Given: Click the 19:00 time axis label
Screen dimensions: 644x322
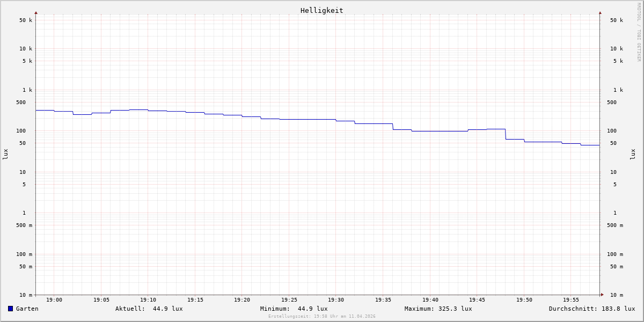Looking at the screenshot, I should point(54,300).
